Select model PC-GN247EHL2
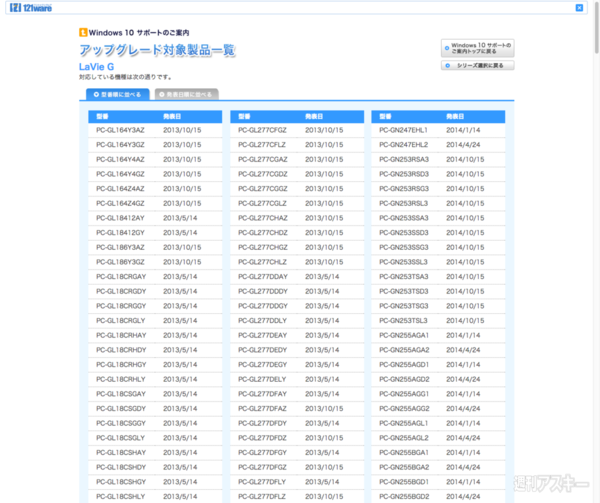The width and height of the screenshot is (600, 503). click(403, 145)
